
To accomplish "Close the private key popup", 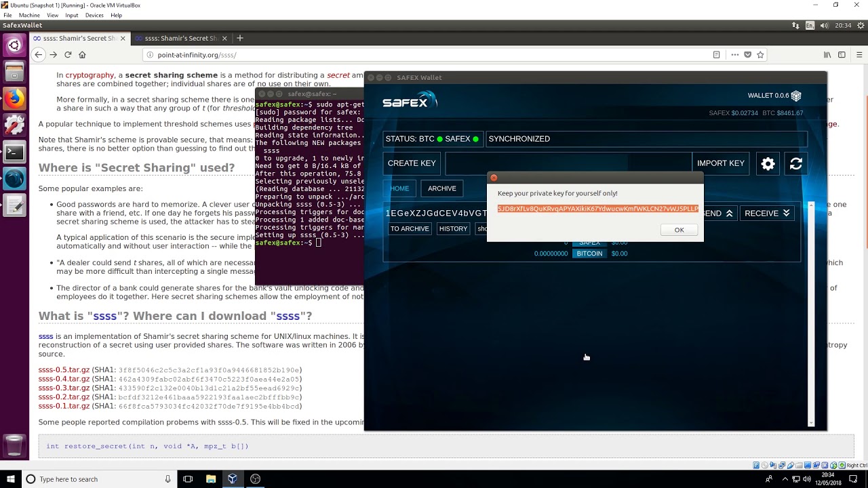I will coord(494,178).
